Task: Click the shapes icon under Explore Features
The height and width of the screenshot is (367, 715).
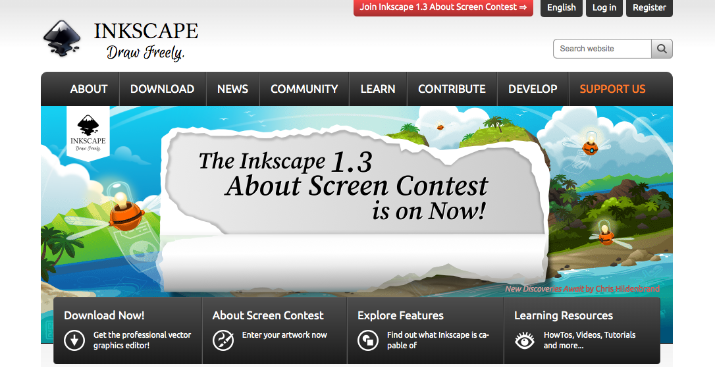Action: [368, 340]
